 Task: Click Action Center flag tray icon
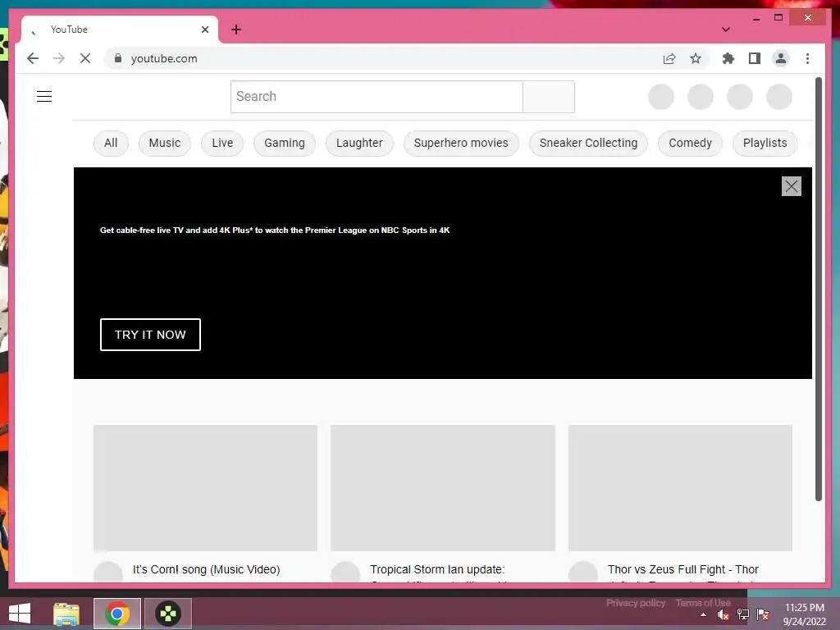pyautogui.click(x=763, y=614)
